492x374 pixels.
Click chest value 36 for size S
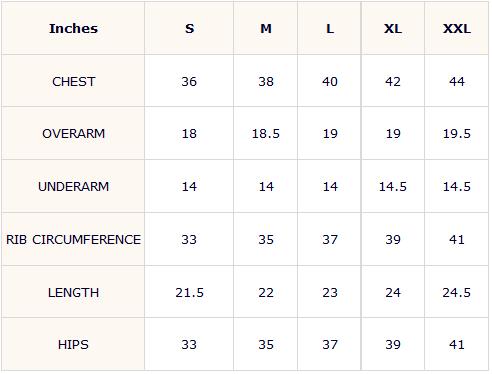click(189, 82)
